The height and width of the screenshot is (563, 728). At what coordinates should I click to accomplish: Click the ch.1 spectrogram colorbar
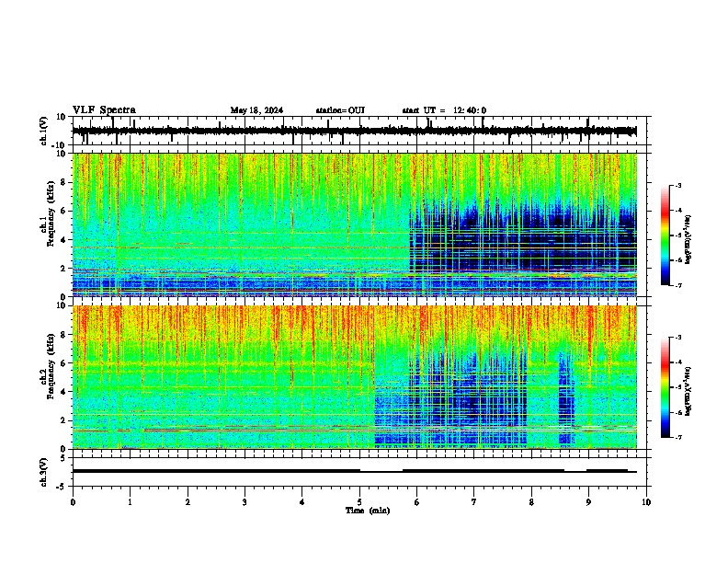pos(665,236)
